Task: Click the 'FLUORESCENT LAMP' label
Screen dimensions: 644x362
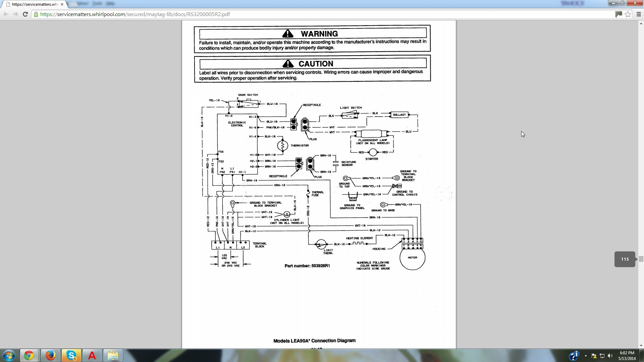Action: [373, 140]
